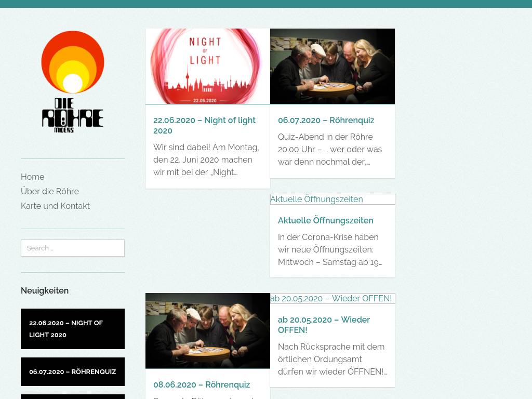Open the 06.07.2020 Röhrenquiz group photo
The image size is (532, 399).
(x=332, y=66)
